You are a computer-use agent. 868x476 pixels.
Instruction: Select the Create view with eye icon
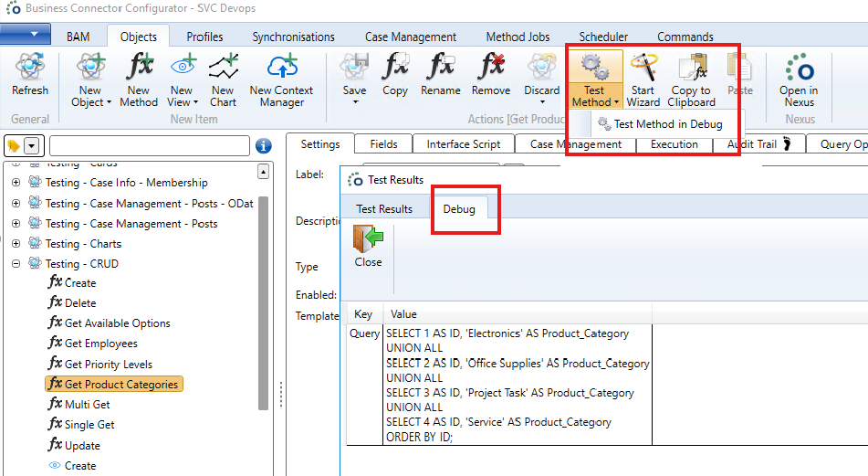pyautogui.click(x=72, y=465)
